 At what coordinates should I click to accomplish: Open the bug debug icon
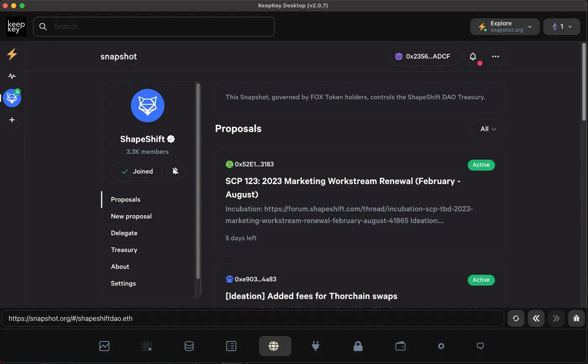[577, 318]
